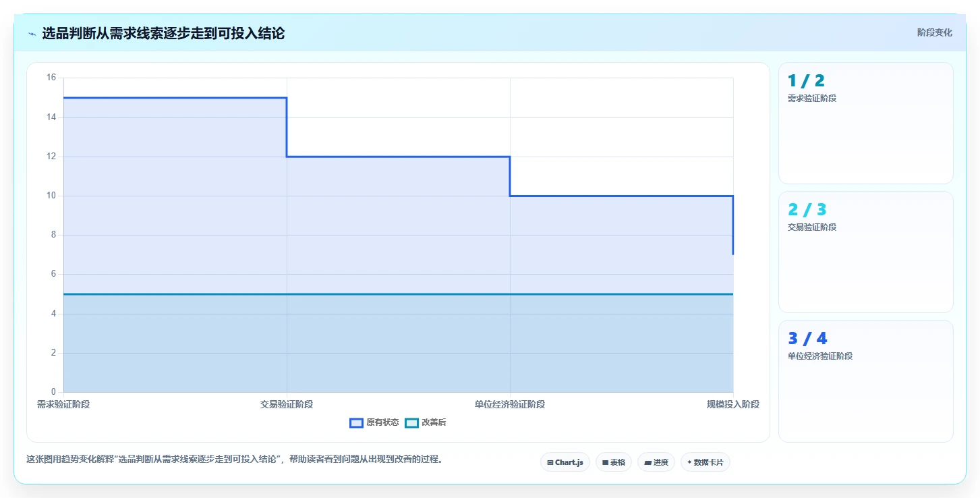Open the 1 / 2 需求验证阶段 card
This screenshot has height=498, width=980.
[866, 123]
